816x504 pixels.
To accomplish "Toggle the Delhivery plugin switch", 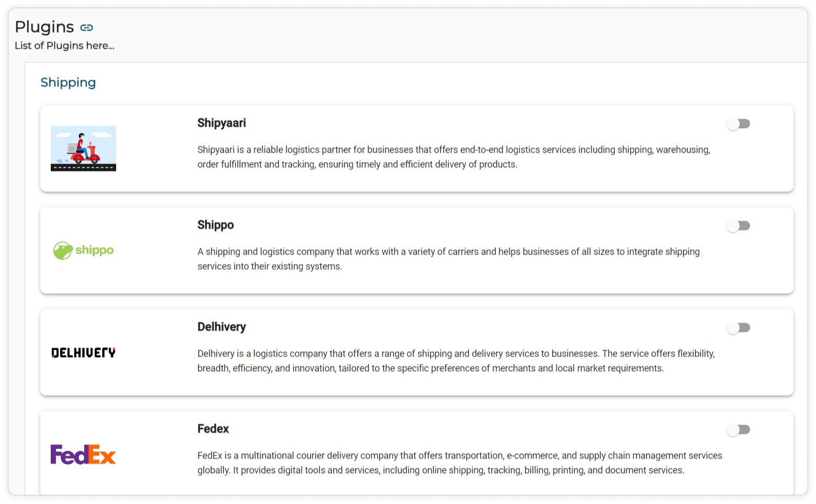I will 738,328.
